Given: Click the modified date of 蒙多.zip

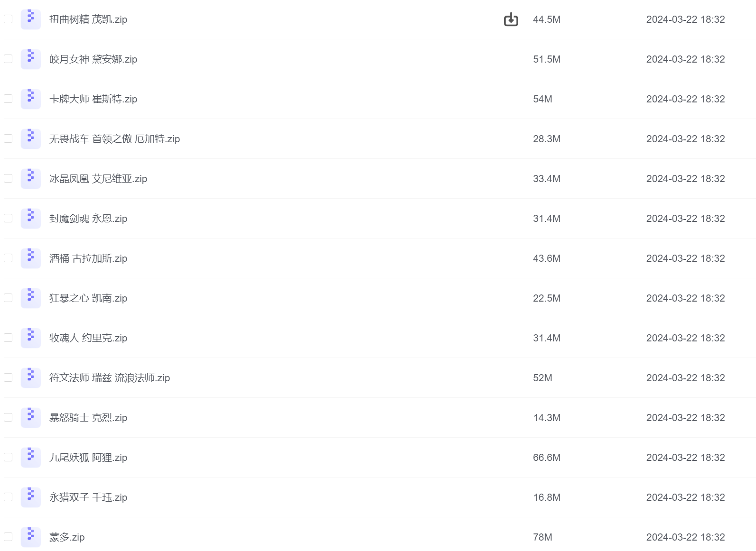Looking at the screenshot, I should click(x=685, y=537).
